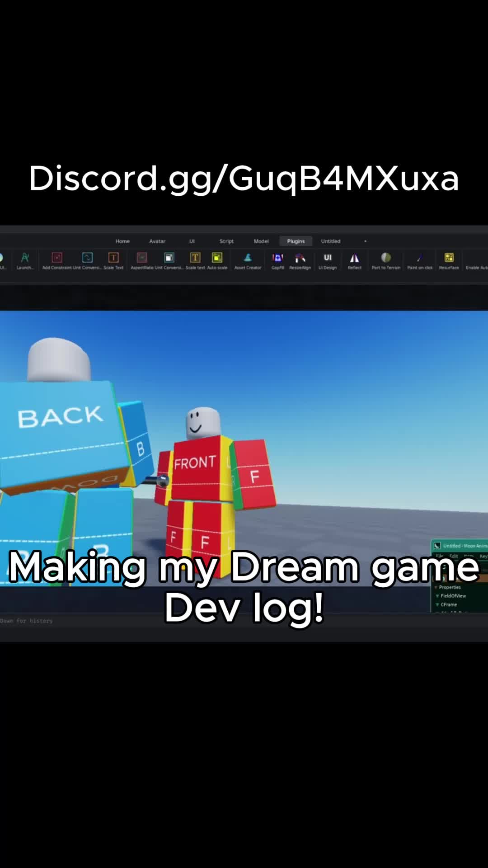Click the Moon Animator crescent icon
This screenshot has height=868, width=488.
point(437,546)
